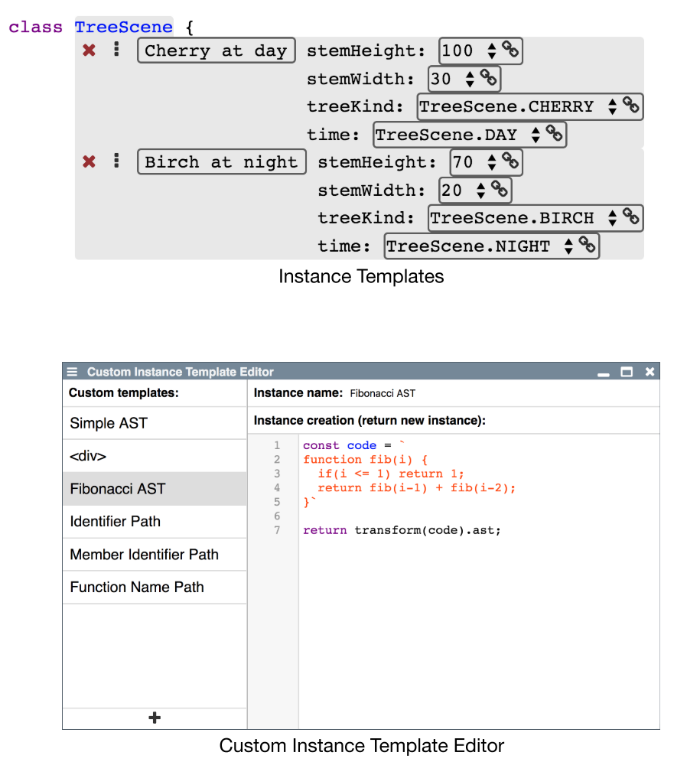
Task: Open options menu for Cherry at day
Action: pos(116,50)
